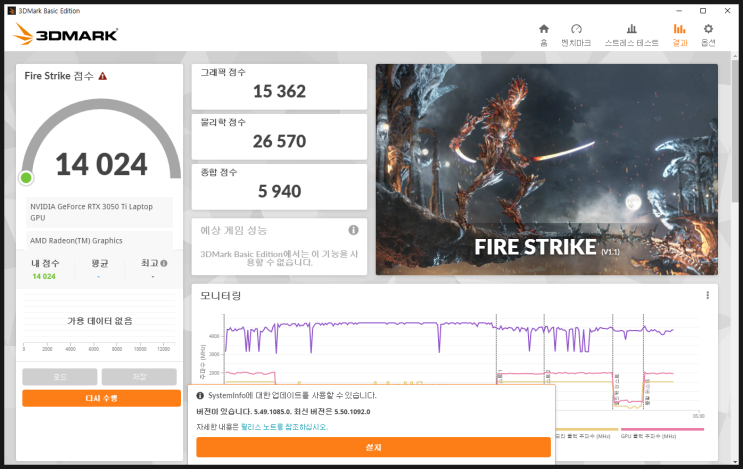Click the grey 로드 load button
Viewport: 743px width, 469px height.
coord(60,377)
